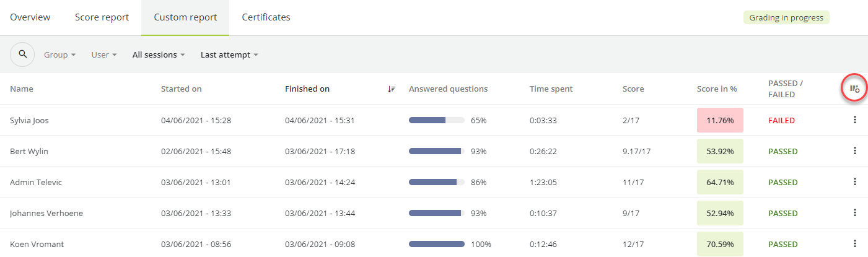This screenshot has height=257, width=868.
Task: Open the three-dot menu for Bert Wylin
Action: (855, 151)
